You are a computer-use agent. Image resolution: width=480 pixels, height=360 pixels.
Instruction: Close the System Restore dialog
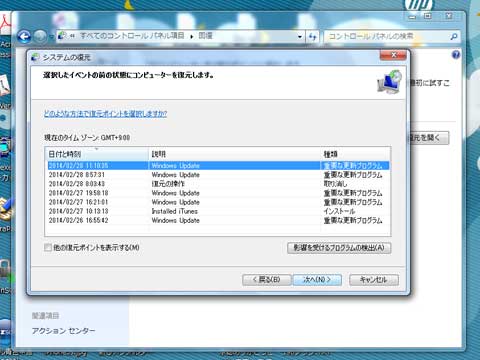coord(393,55)
